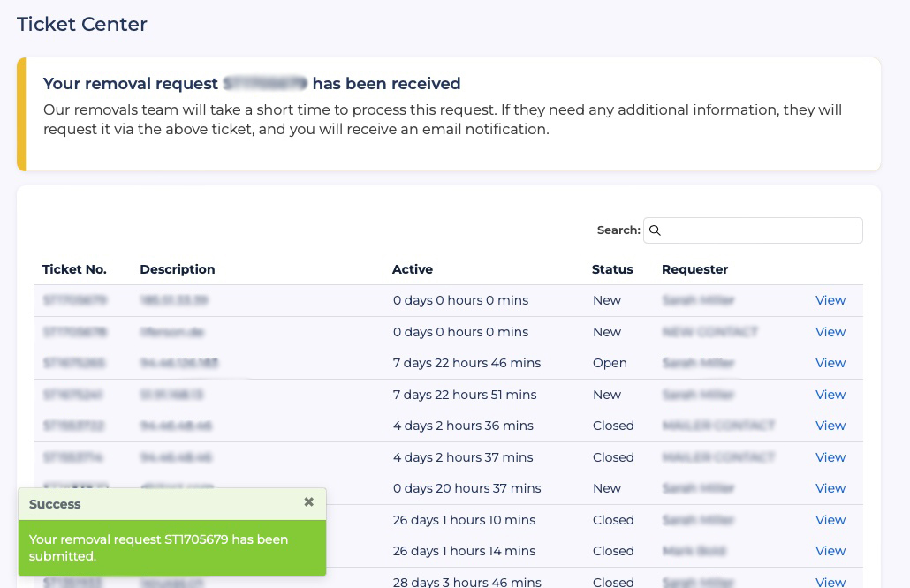
Task: Open View for ticket active 4 days 2 hours 36 mins
Action: [830, 426]
